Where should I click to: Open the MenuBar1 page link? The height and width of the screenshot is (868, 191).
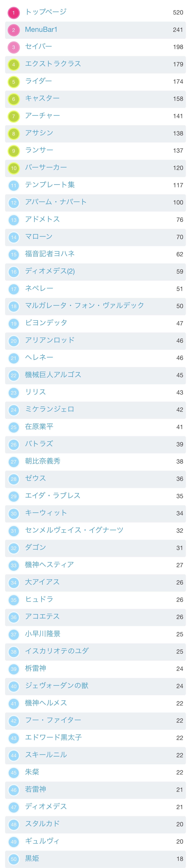pyautogui.click(x=41, y=30)
